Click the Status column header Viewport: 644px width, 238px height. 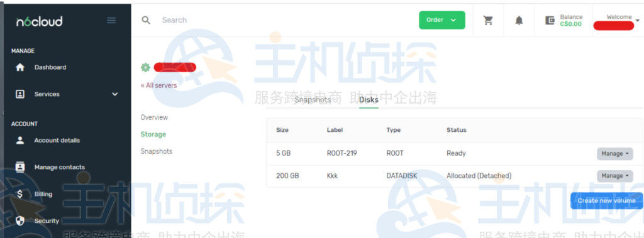(457, 129)
